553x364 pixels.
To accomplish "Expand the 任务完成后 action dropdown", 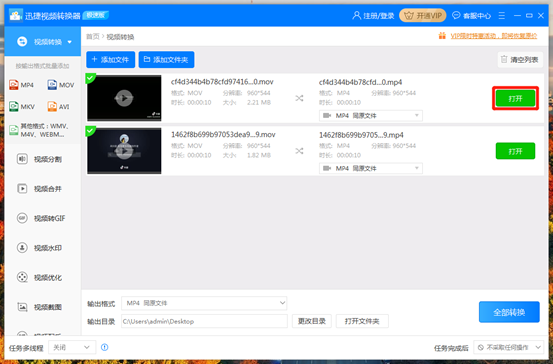I will tap(508, 348).
